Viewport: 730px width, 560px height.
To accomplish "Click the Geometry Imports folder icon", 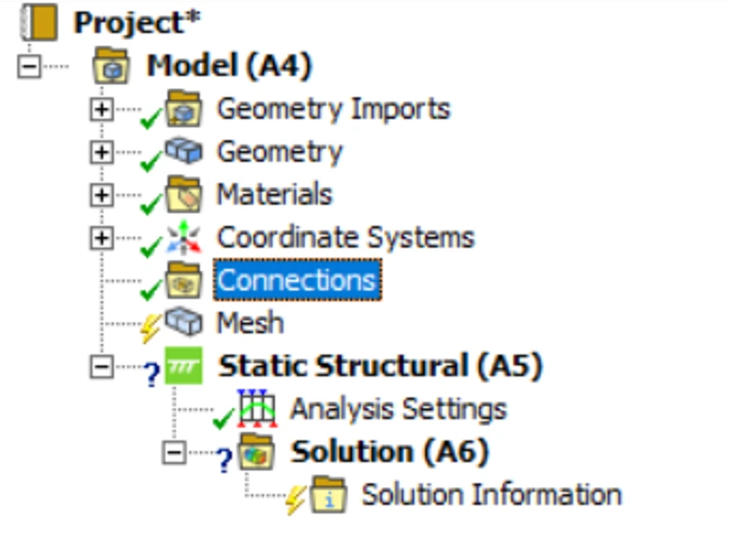I will [x=182, y=109].
